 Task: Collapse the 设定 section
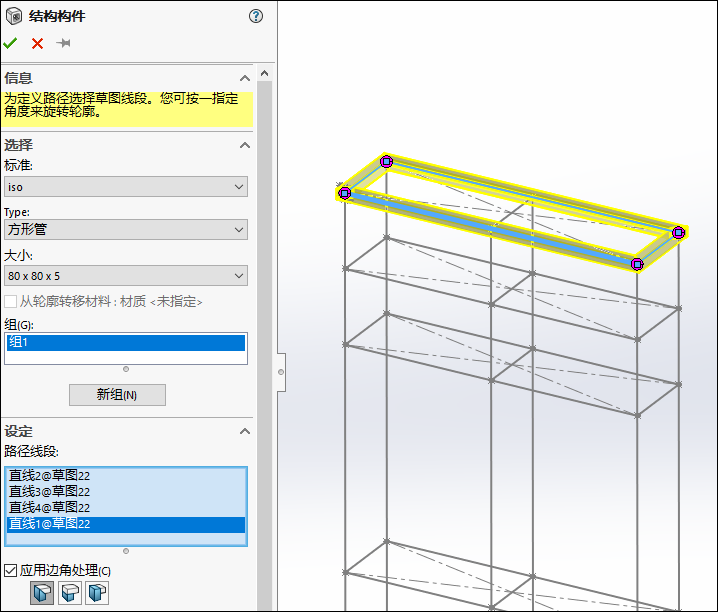245,431
